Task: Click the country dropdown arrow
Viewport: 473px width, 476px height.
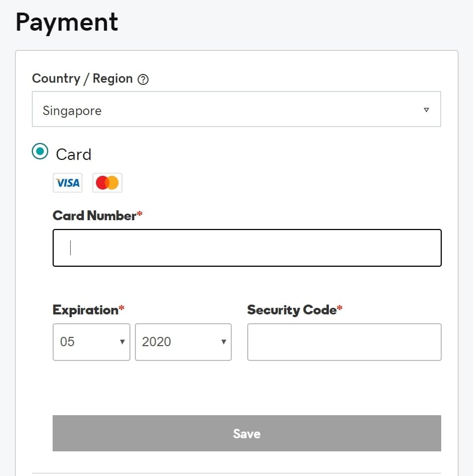Action: 426,110
